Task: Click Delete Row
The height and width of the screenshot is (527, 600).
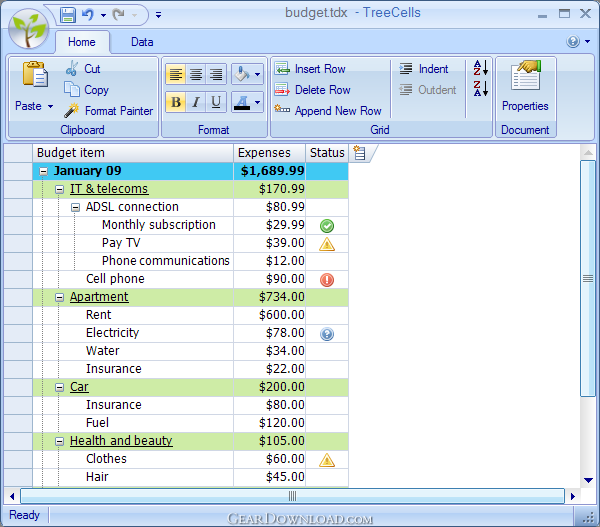Action: [313, 90]
